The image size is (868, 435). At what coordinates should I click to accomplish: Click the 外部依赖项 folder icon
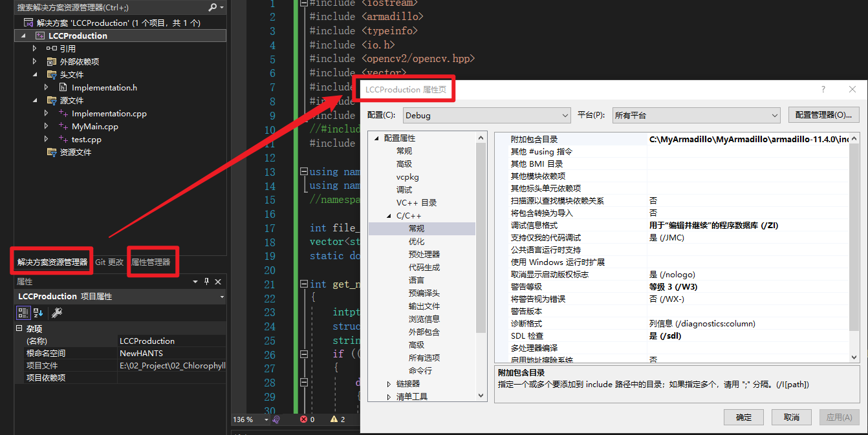(52, 61)
